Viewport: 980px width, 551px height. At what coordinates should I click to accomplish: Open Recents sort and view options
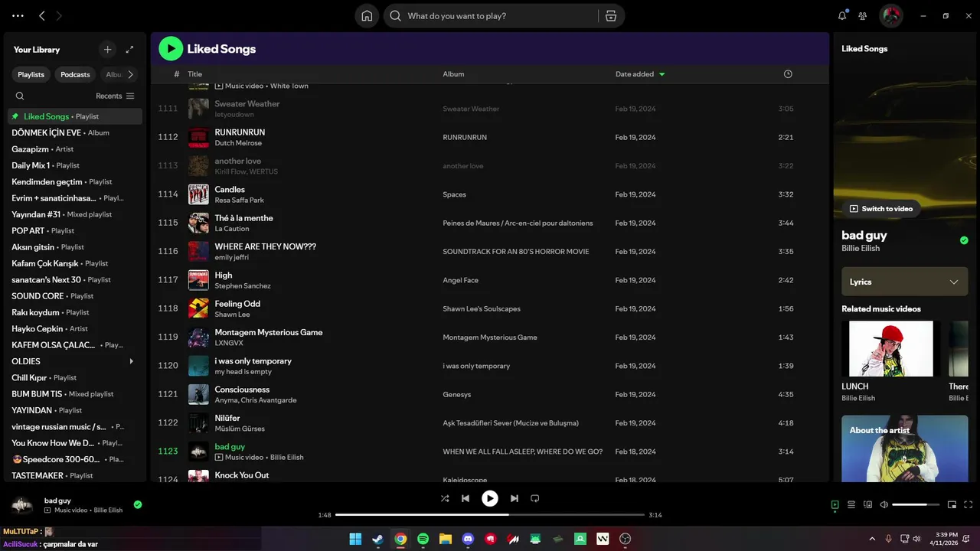pos(115,96)
